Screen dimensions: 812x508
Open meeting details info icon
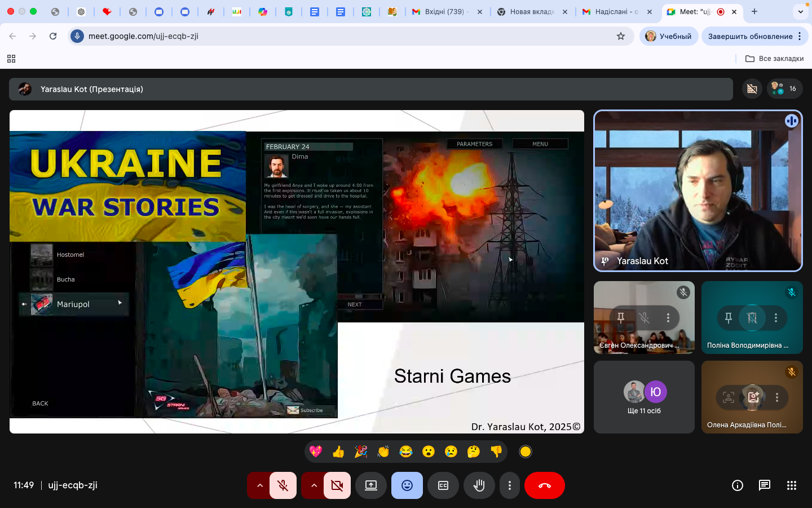738,485
